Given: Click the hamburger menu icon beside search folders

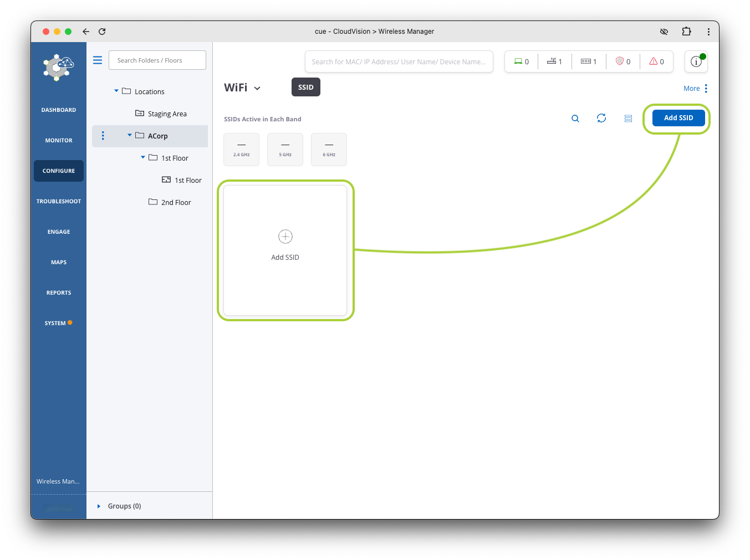Looking at the screenshot, I should [98, 60].
